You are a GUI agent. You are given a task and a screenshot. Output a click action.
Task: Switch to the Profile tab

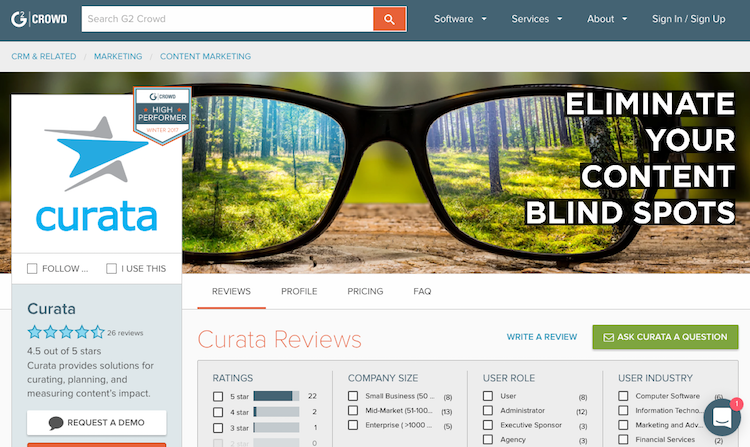point(299,292)
